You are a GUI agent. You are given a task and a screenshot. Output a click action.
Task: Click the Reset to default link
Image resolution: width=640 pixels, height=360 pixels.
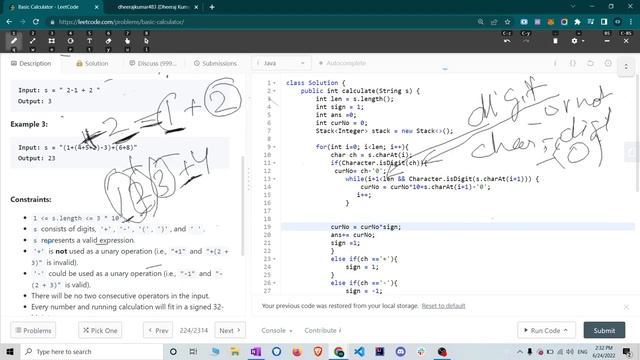(x=443, y=306)
